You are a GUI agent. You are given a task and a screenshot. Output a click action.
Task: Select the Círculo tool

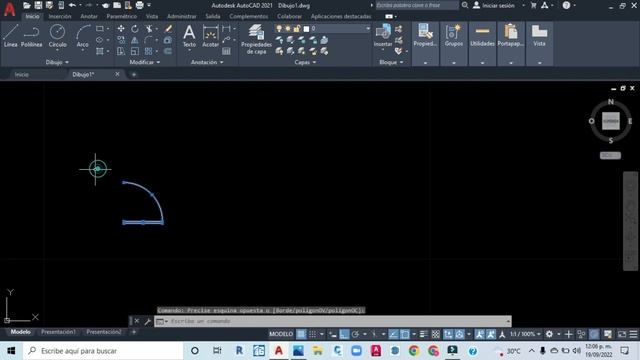(x=57, y=36)
